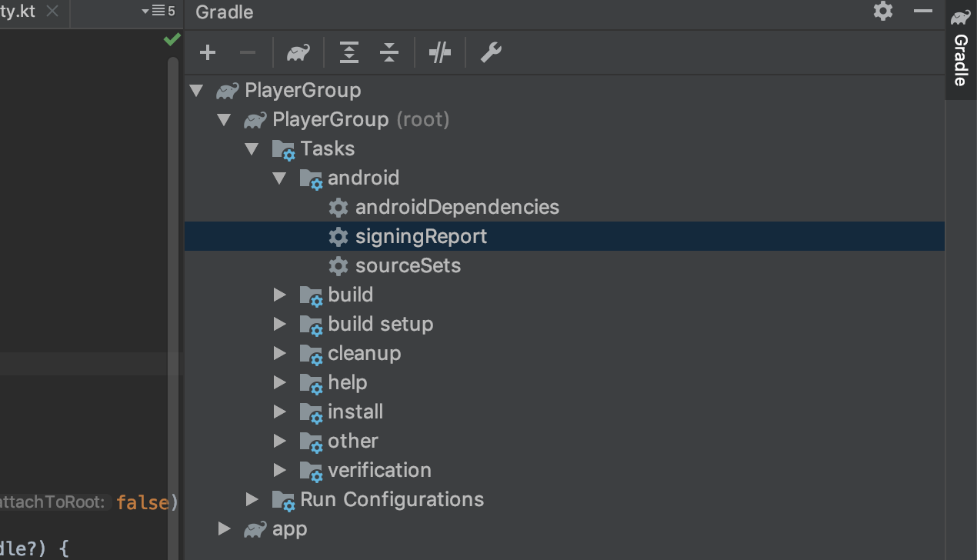Screen dimensions: 977x560
Task: Hide the Gradle tool window
Action: coord(923,11)
